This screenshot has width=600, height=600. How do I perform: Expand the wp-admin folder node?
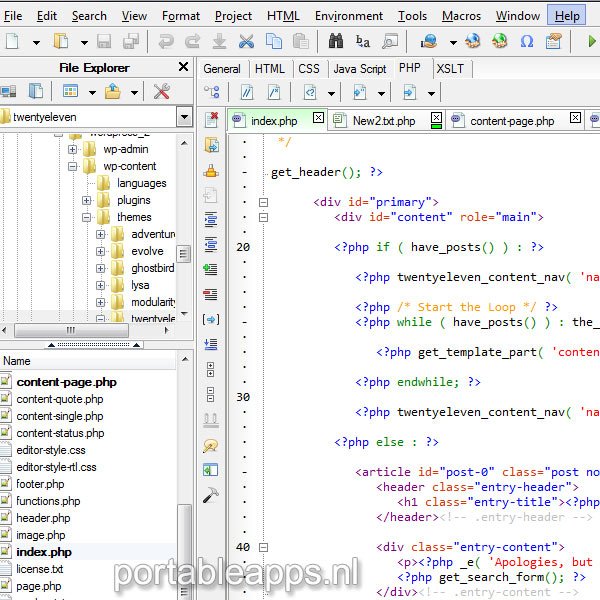pyautogui.click(x=73, y=150)
